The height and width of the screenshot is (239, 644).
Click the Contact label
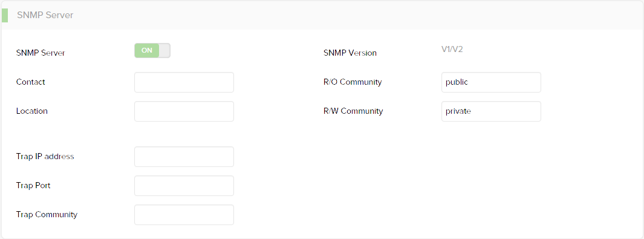coord(31,82)
